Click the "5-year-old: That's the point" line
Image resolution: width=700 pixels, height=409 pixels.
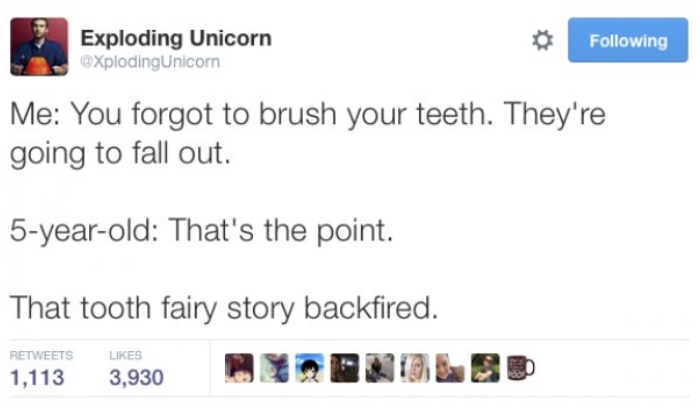point(198,234)
